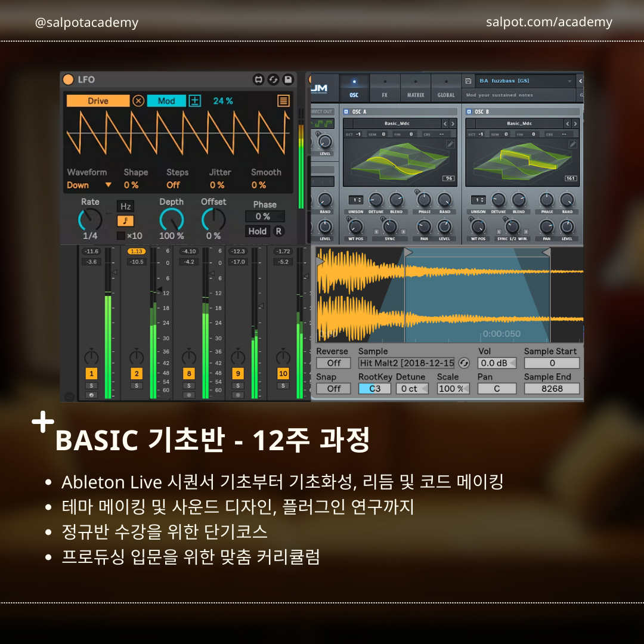Click track 1 activator button
This screenshot has height=644, width=644.
coord(91,373)
